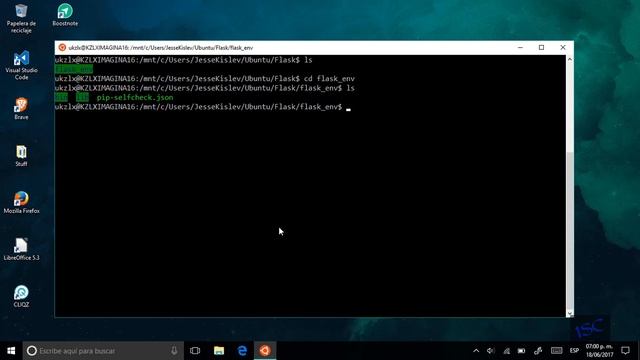Launch Visual Studio Code from the desktop
The height and width of the screenshot is (360, 640).
21,65
